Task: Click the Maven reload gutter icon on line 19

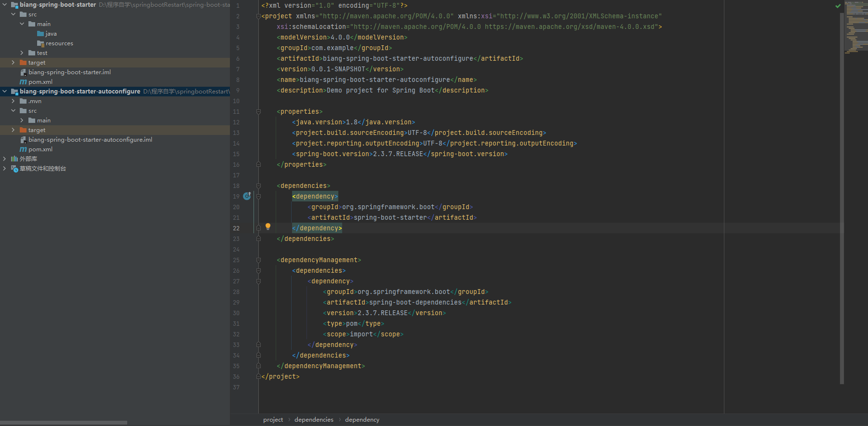Action: coord(247,196)
